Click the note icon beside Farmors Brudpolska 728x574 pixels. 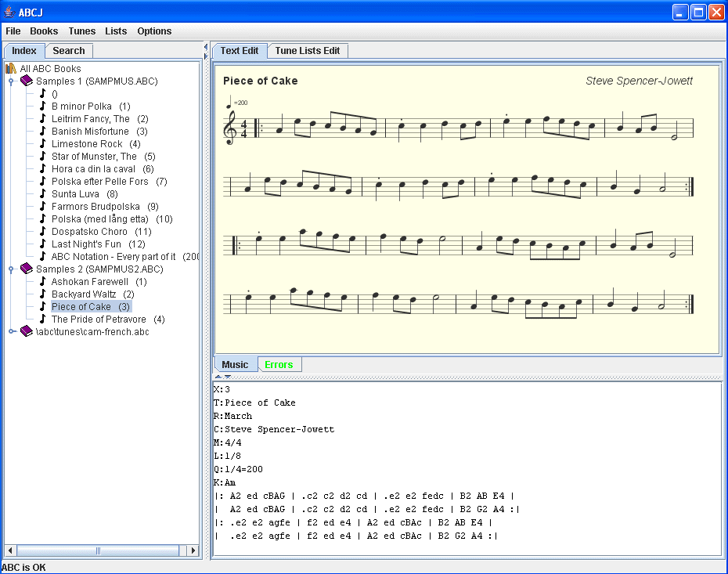[x=41, y=206]
